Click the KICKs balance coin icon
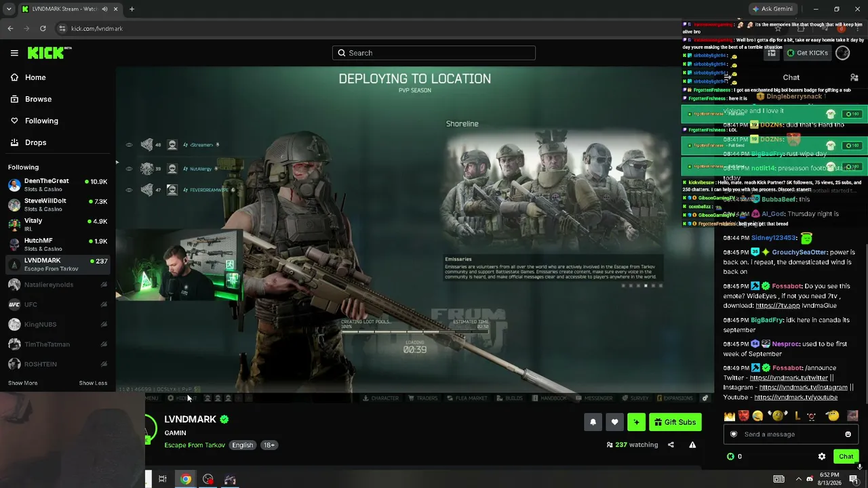Viewport: 868px width, 488px height. 730,456
